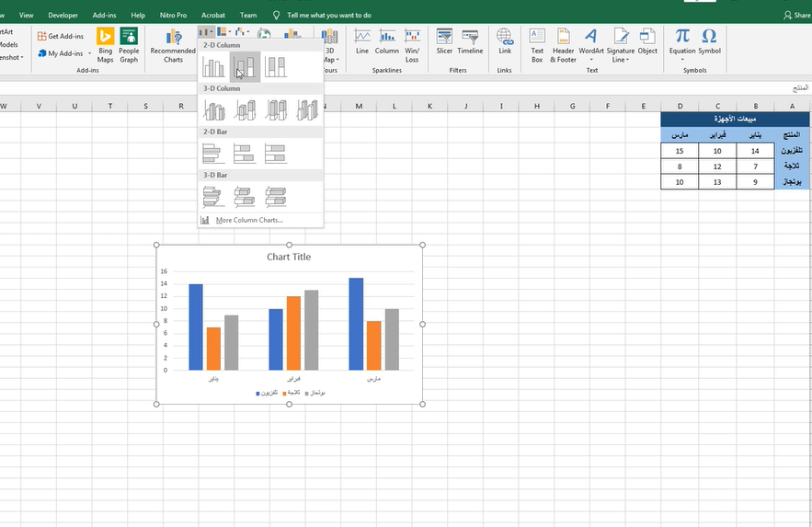Viewport: 812px width, 527px height.
Task: Insert a Column sparkline
Action: click(x=387, y=41)
